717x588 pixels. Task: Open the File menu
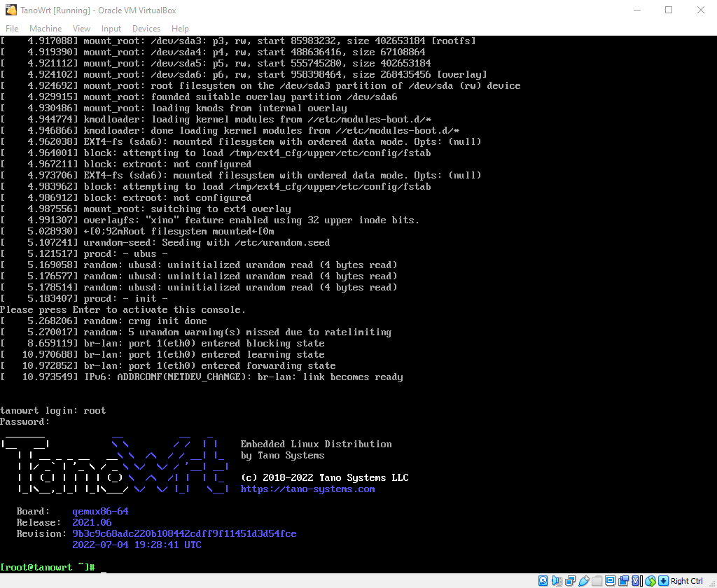point(11,28)
